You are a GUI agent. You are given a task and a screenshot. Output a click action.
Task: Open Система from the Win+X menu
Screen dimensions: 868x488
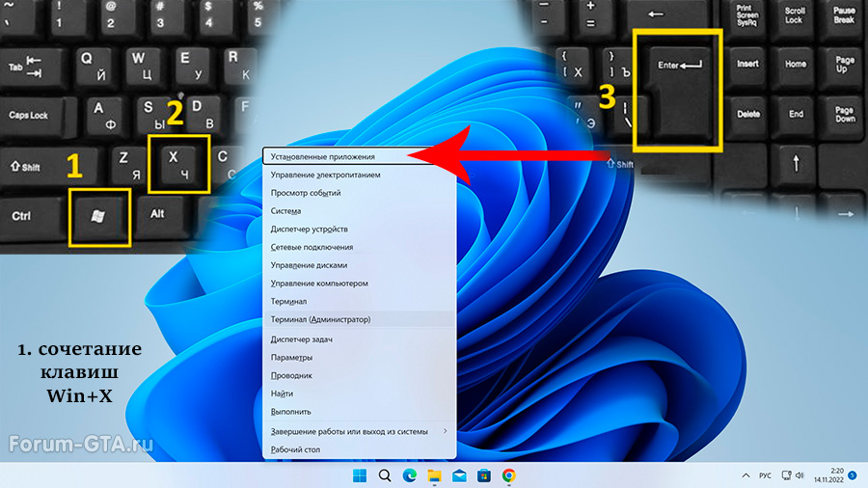tap(359, 211)
